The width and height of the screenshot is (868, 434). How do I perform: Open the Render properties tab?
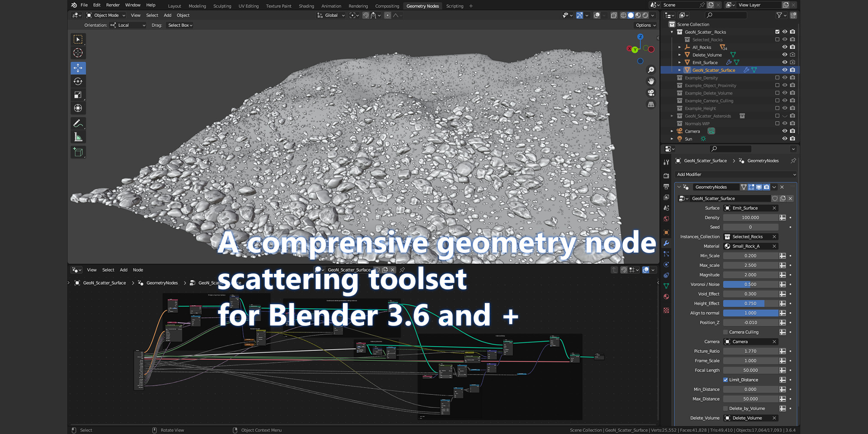pyautogui.click(x=666, y=176)
